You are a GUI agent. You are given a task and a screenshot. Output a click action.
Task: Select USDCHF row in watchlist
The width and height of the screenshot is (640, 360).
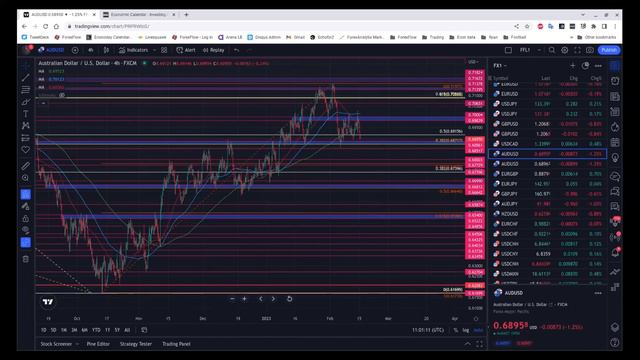click(548, 234)
